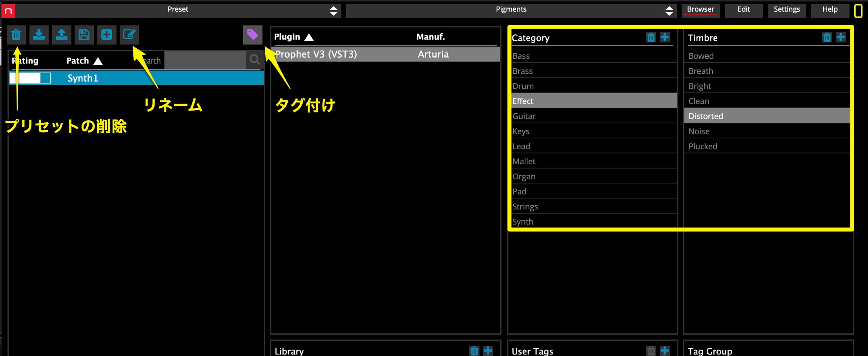Set rating bar of Synth1 patch
The image size is (868, 356).
pyautogui.click(x=30, y=78)
